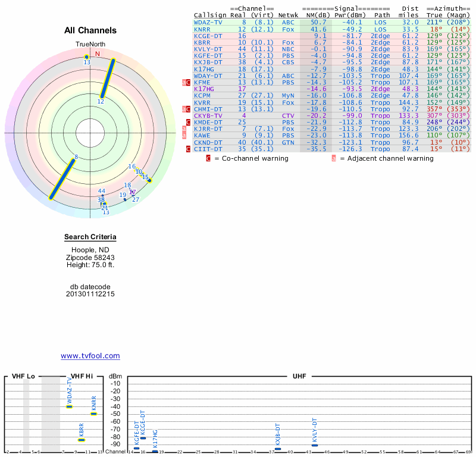The height and width of the screenshot is (457, 476).
Task: Click the adjacent-channel warning icon beside KJRR-DT
Action: 184,129
